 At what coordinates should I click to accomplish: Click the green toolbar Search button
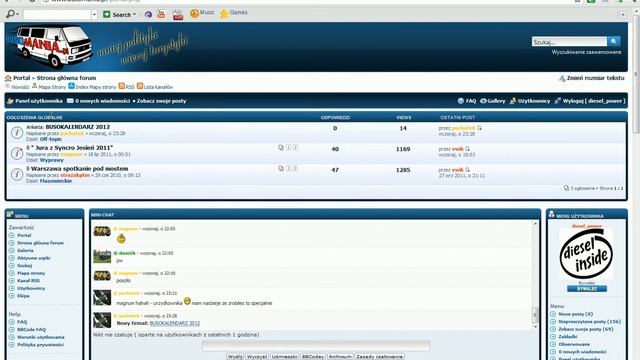[119, 14]
